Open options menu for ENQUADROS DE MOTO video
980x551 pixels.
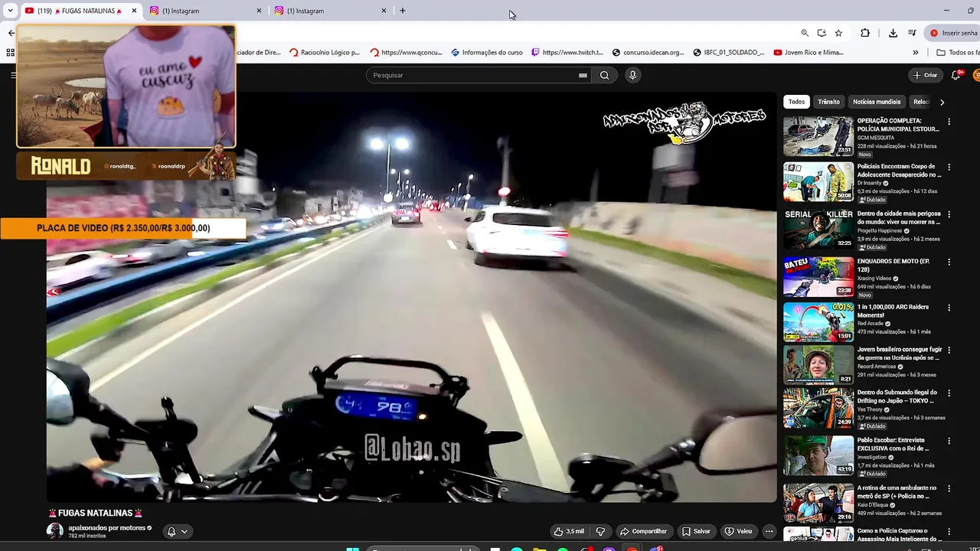pyautogui.click(x=949, y=262)
